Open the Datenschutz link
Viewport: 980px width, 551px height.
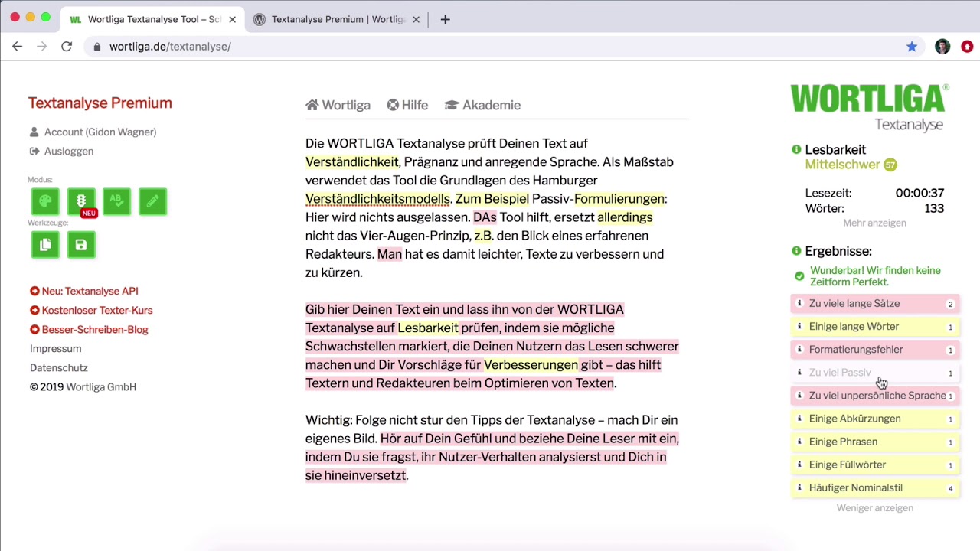[x=59, y=367]
